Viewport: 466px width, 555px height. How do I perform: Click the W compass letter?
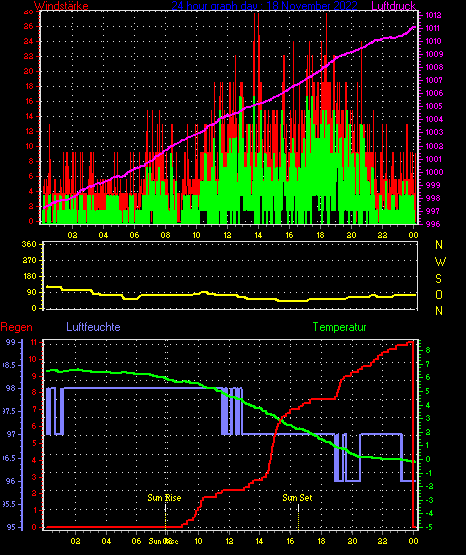(440, 262)
